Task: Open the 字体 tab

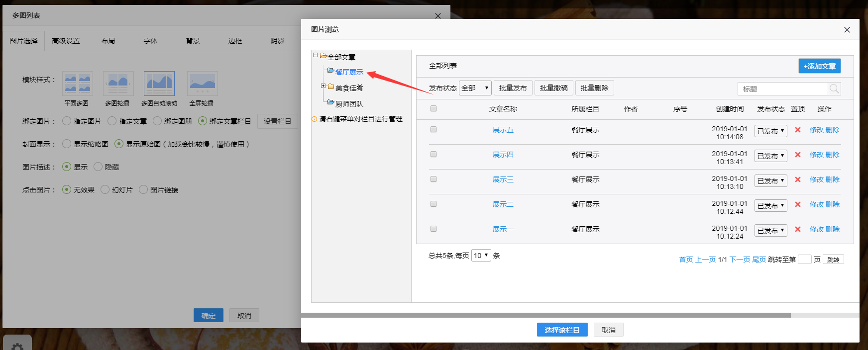Action: pyautogui.click(x=150, y=41)
